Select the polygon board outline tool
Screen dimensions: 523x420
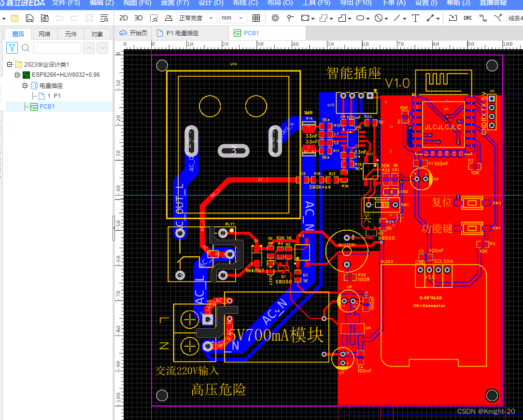[x=342, y=18]
